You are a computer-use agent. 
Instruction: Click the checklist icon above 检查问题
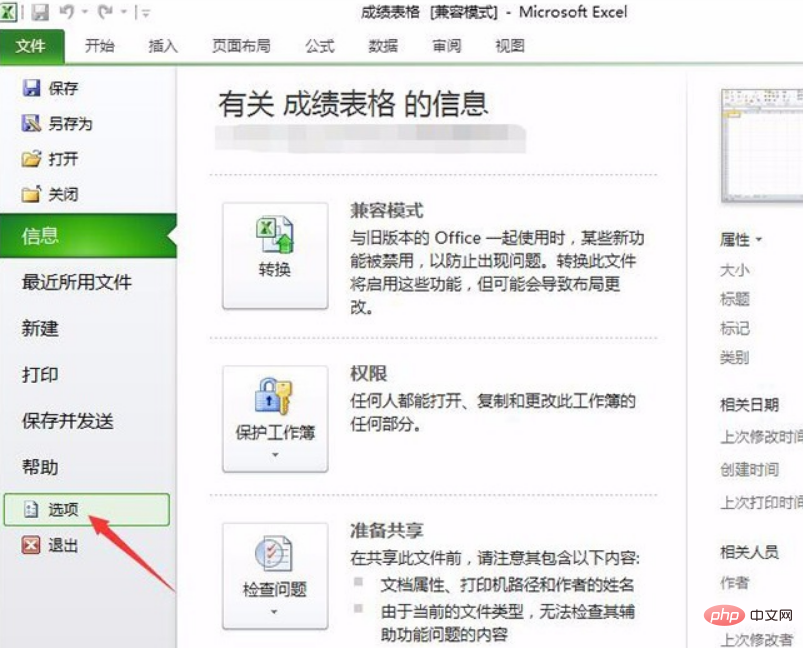pos(273,554)
